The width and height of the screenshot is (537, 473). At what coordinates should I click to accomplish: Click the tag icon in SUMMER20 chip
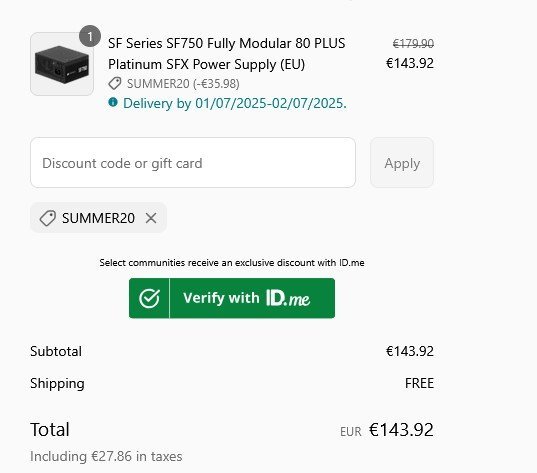click(x=48, y=218)
